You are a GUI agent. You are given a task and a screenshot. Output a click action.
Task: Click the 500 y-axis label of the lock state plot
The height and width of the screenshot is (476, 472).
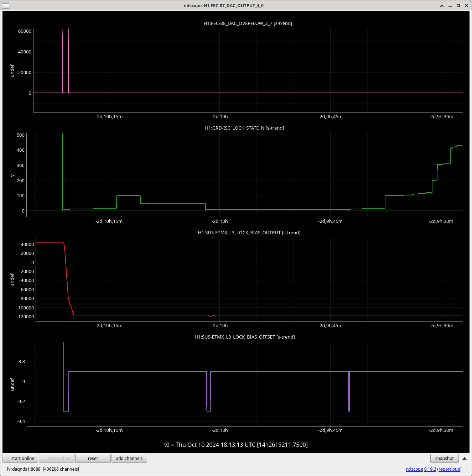21,135
